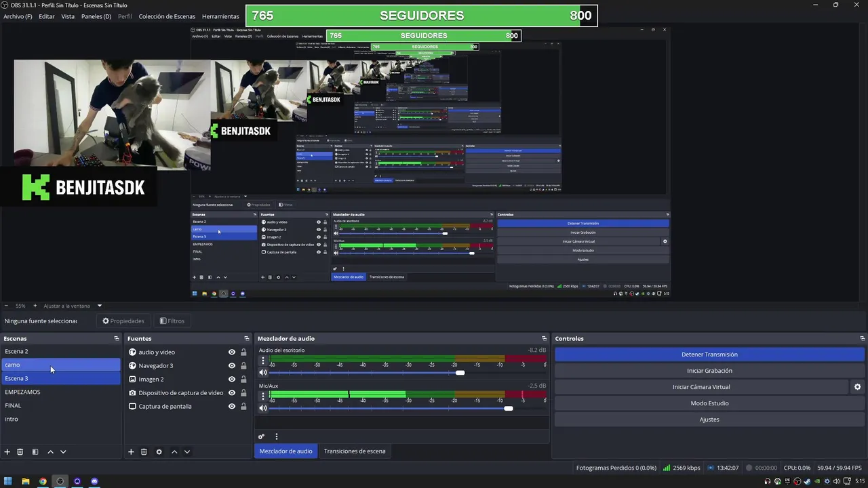
Task: Open audio mixer three-dot menu at bottom
Action: (x=276, y=436)
